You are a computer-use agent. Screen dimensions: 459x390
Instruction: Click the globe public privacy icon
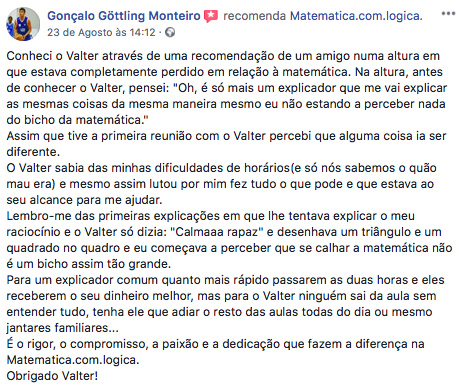(170, 32)
